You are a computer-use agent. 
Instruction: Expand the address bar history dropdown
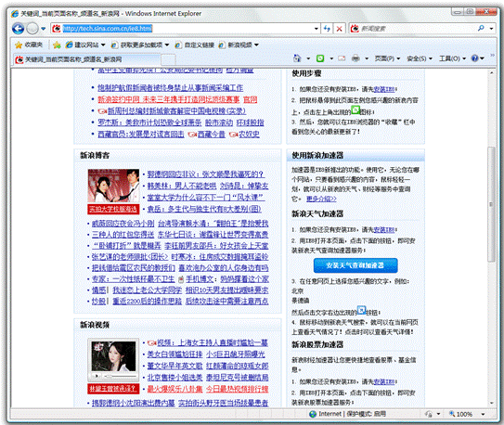click(x=317, y=29)
